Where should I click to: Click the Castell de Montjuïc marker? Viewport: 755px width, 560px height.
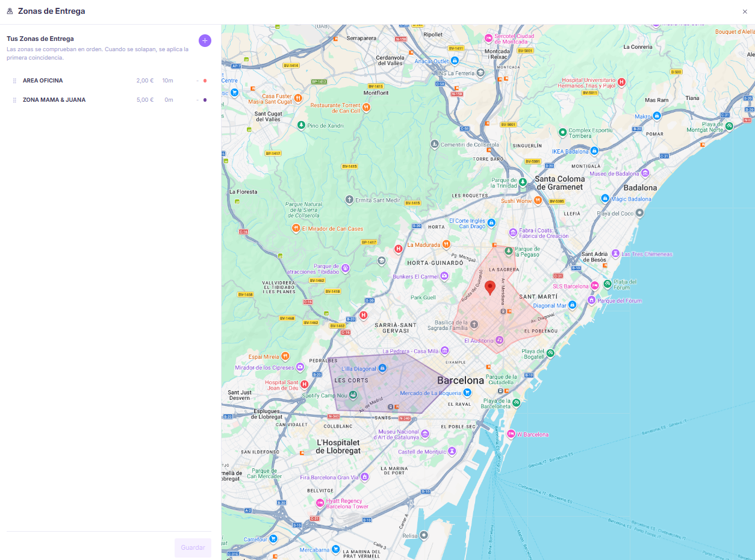coord(452,451)
